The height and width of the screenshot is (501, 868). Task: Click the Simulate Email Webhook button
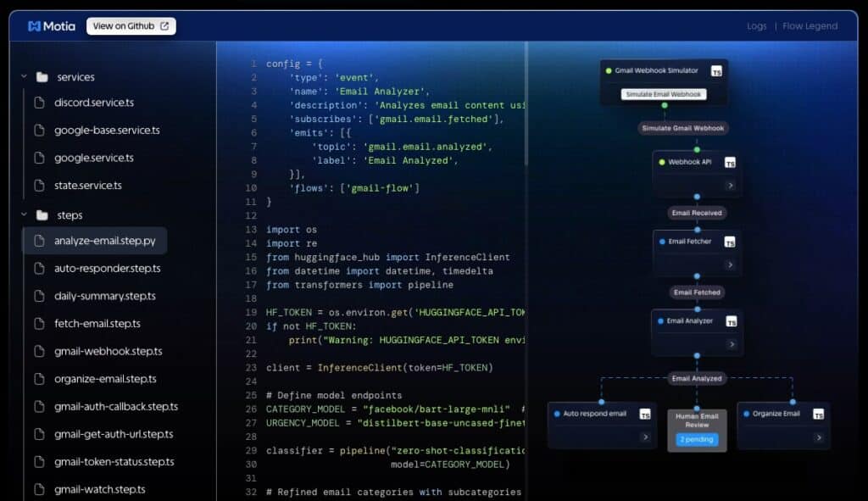point(663,94)
